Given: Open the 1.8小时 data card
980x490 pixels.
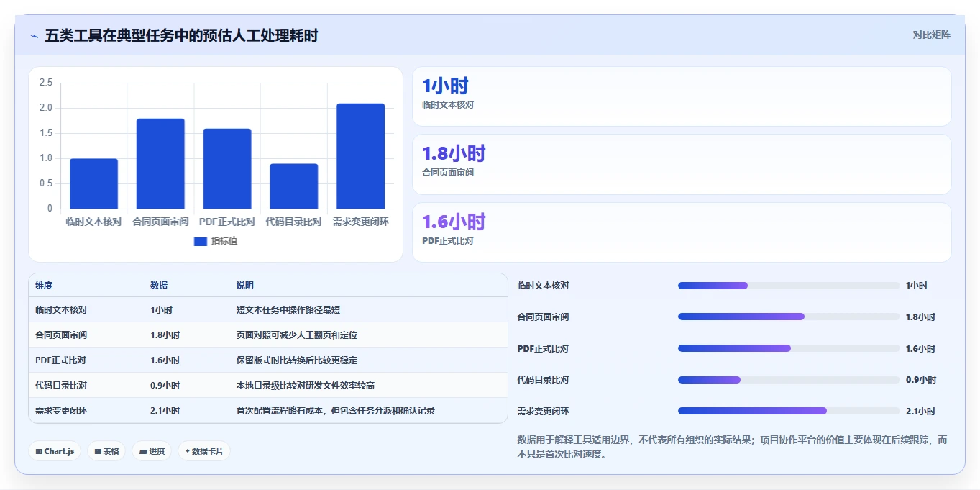Looking at the screenshot, I should pyautogui.click(x=682, y=164).
